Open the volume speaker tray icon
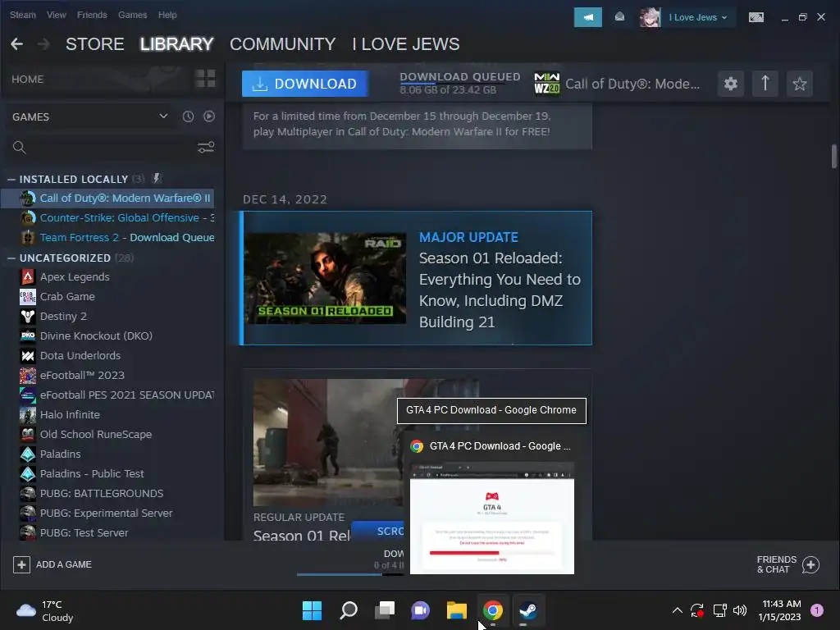The image size is (840, 630). [740, 610]
